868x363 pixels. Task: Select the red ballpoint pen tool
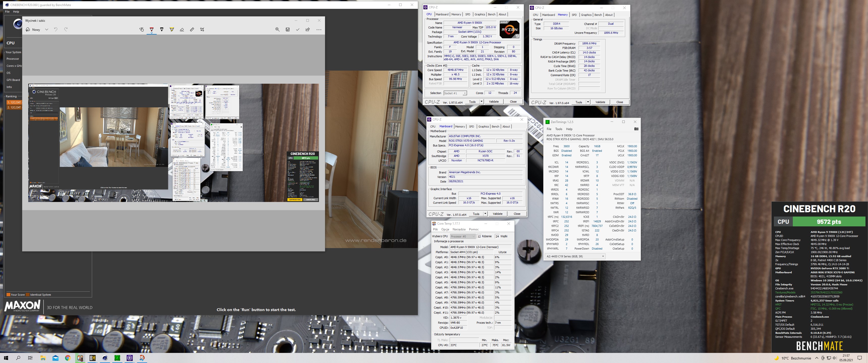[152, 30]
